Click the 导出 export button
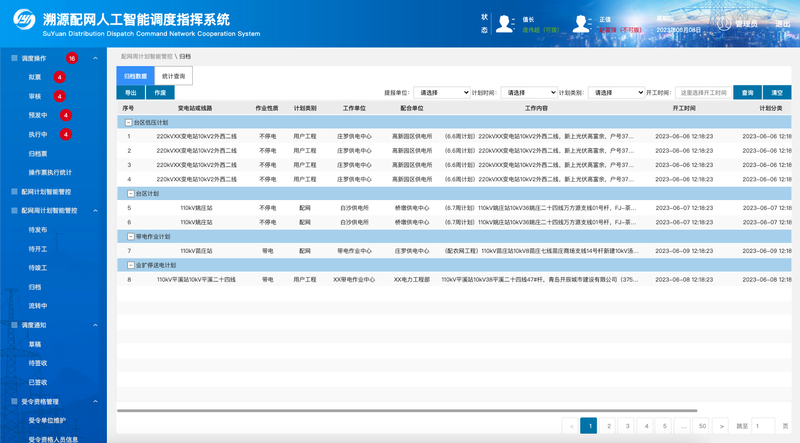The width and height of the screenshot is (800, 443). (131, 92)
